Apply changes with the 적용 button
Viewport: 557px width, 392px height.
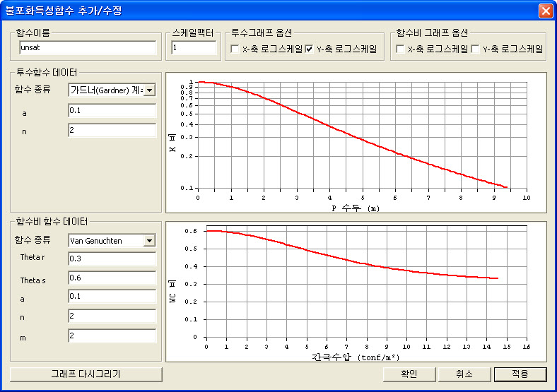520,374
